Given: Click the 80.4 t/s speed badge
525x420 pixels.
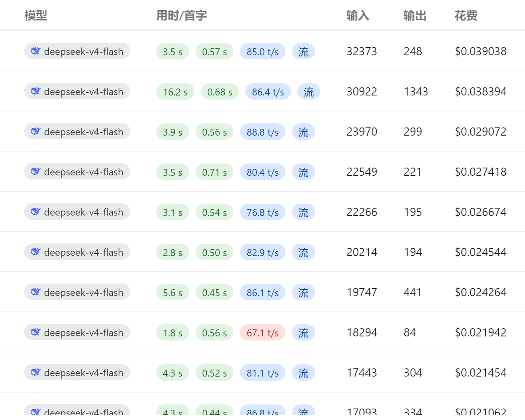Looking at the screenshot, I should 262,172.
